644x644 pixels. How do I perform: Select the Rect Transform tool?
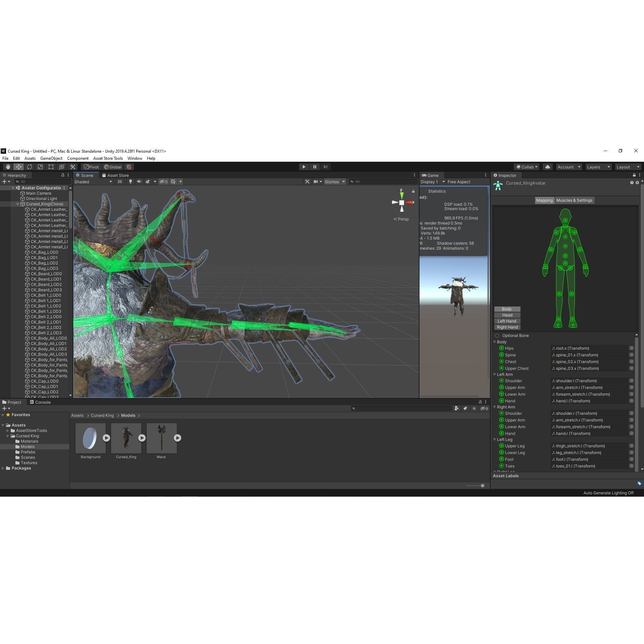click(51, 167)
